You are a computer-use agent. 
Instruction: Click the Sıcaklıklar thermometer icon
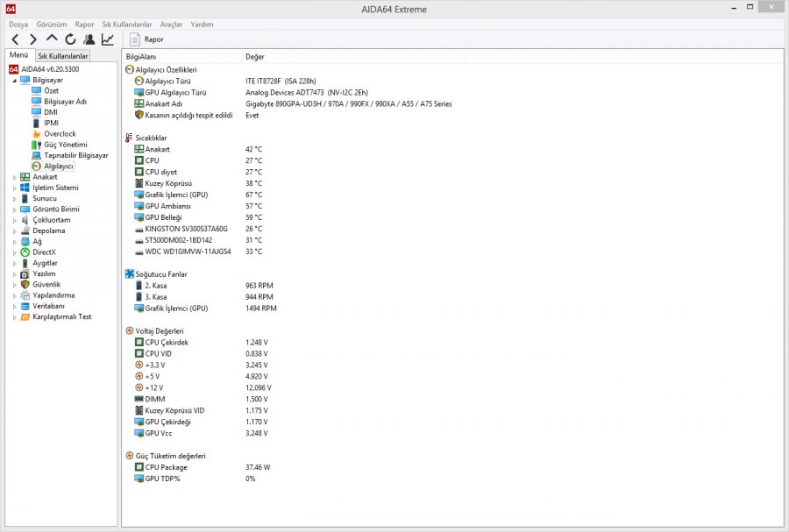pos(130,138)
